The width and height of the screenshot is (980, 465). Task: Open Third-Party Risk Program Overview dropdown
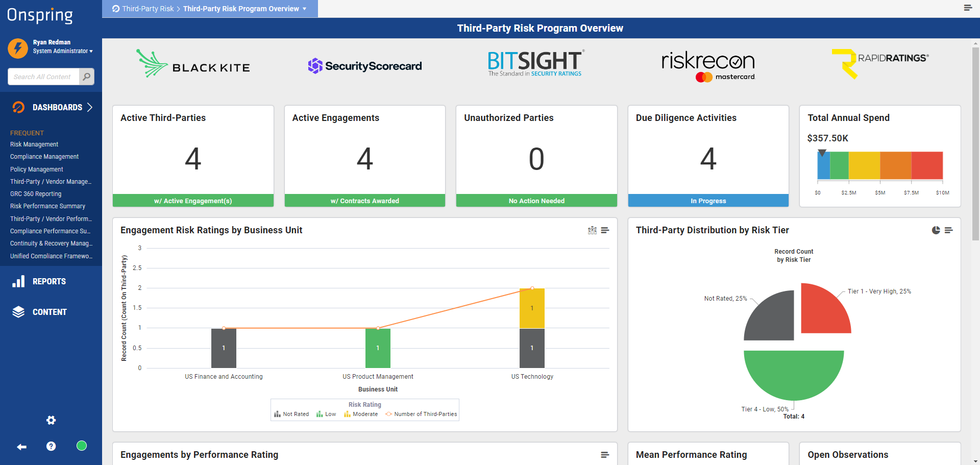[x=305, y=9]
